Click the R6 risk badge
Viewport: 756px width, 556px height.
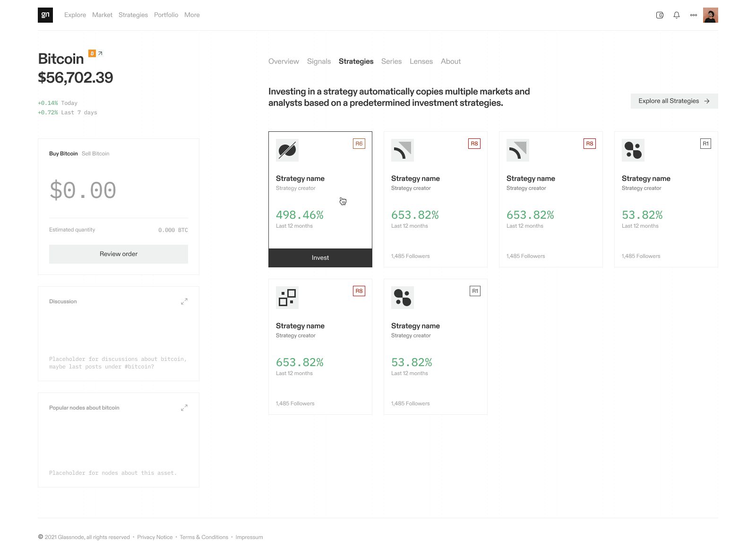tap(359, 144)
